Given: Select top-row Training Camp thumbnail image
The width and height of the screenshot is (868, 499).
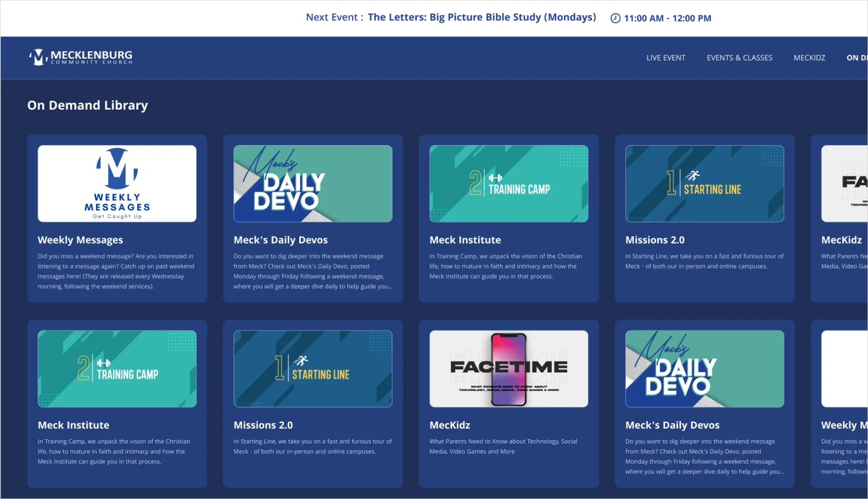Looking at the screenshot, I should [x=509, y=184].
